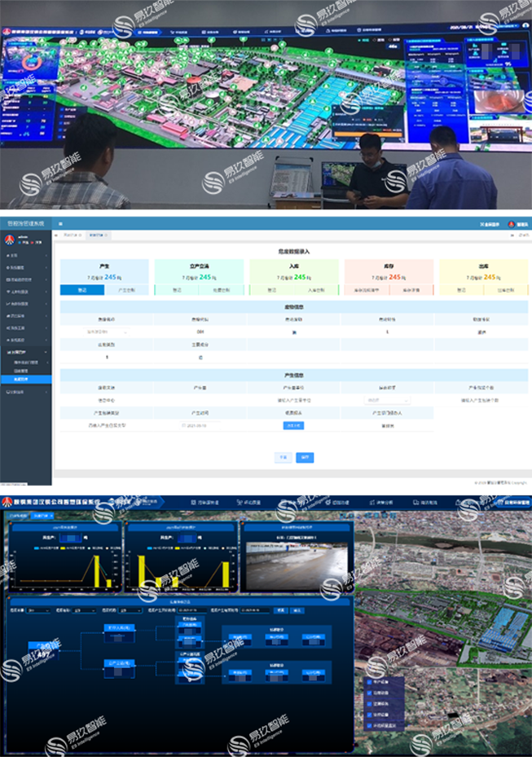532x757 pixels.
Task: Click the blue 保存 button below the form
Action: pyautogui.click(x=305, y=458)
